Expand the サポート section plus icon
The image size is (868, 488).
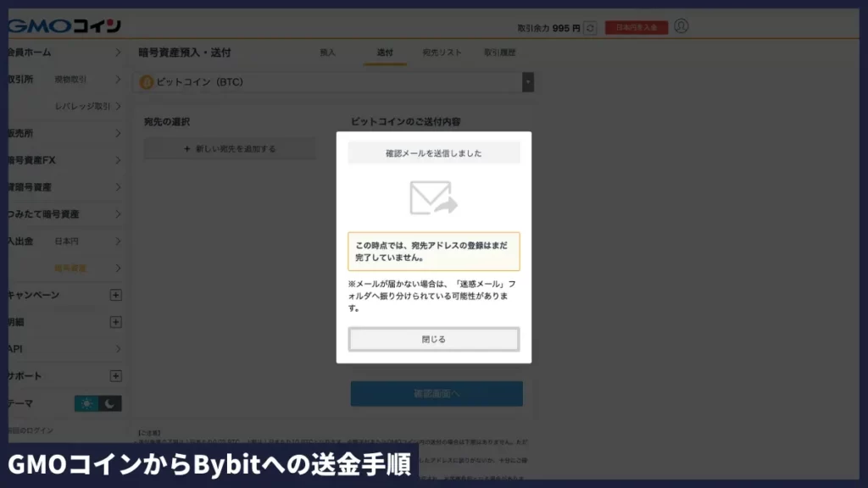115,376
